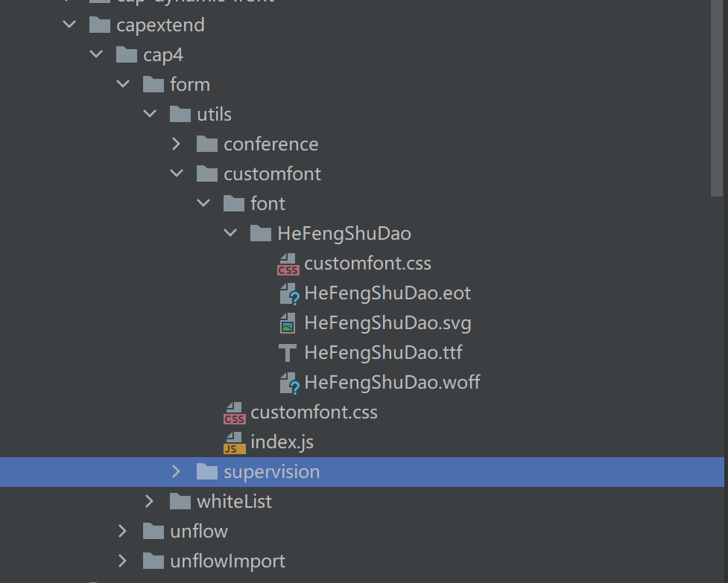Expand the whiteList folder chevron
Screen dimensions: 728x583
pos(150,502)
